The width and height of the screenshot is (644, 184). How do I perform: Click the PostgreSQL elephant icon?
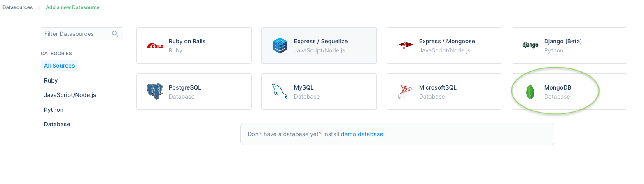[155, 92]
